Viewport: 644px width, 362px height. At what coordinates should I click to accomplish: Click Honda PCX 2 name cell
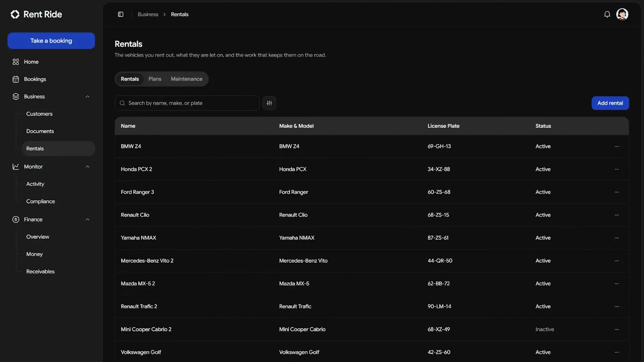pos(136,169)
